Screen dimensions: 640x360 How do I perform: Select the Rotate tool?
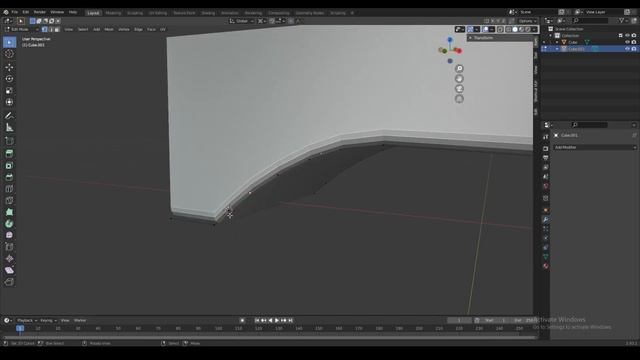click(x=9, y=79)
